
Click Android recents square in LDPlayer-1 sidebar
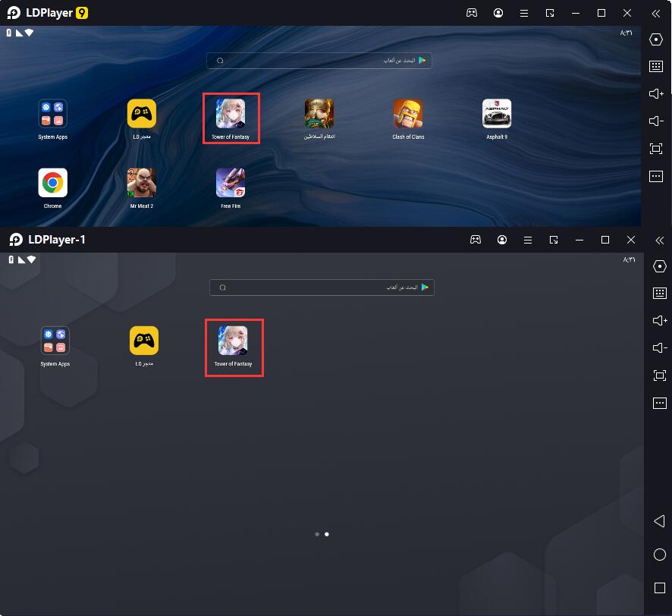pos(660,588)
